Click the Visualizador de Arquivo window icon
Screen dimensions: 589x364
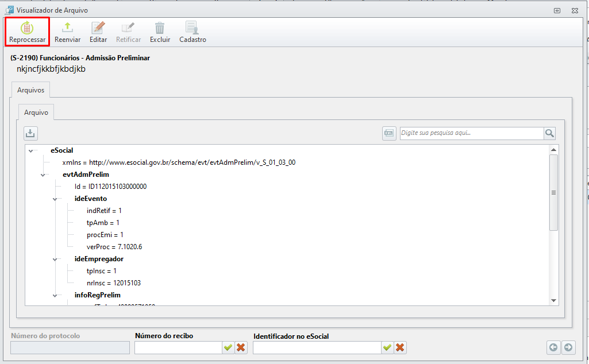[x=9, y=10]
